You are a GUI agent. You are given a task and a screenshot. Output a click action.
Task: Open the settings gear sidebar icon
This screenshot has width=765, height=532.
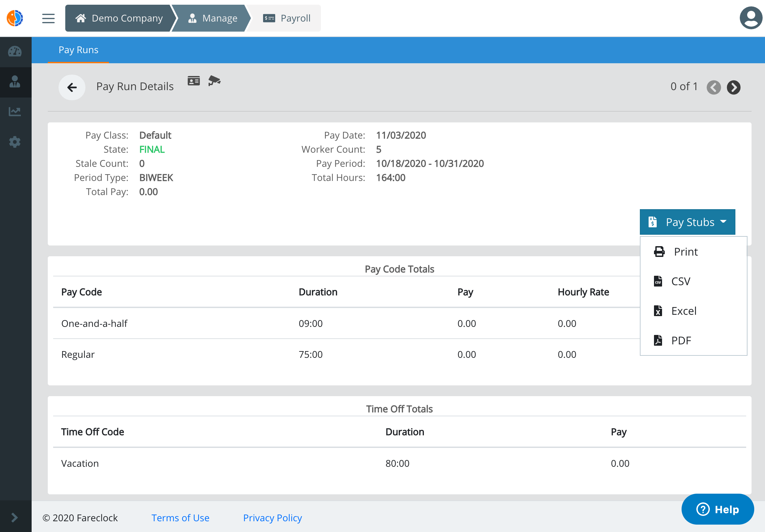(15, 142)
